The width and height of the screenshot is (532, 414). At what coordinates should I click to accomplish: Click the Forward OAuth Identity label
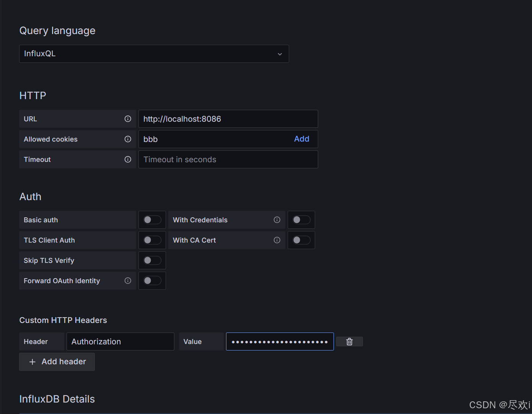coord(62,281)
